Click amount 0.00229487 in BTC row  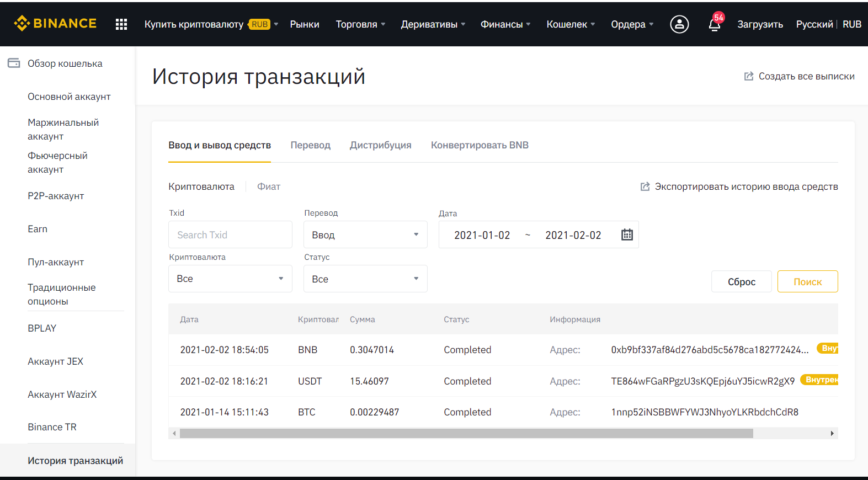[374, 412]
